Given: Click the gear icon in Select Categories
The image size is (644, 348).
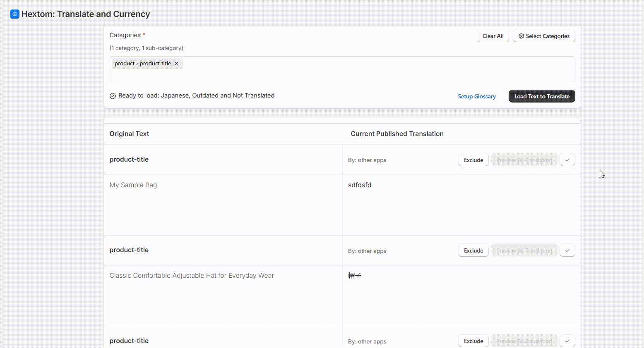Looking at the screenshot, I should (x=521, y=36).
